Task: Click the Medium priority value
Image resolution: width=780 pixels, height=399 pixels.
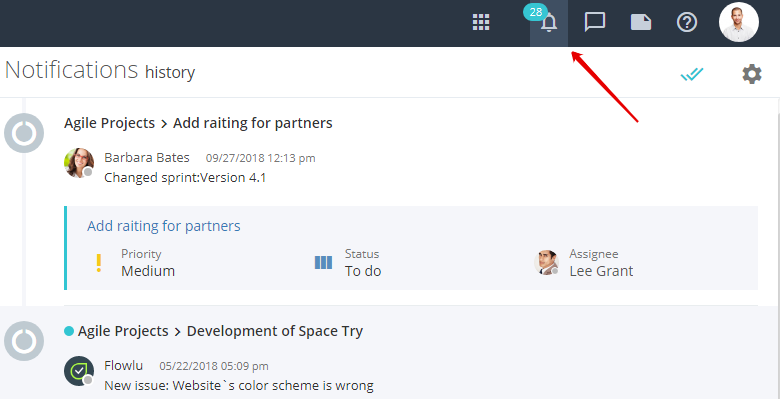Action: [x=148, y=271]
